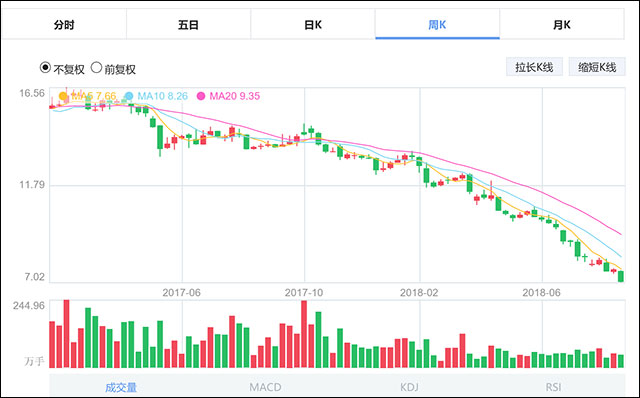Image resolution: width=640 pixels, height=398 pixels.
Task: Select the 日K tab
Action: click(x=313, y=25)
